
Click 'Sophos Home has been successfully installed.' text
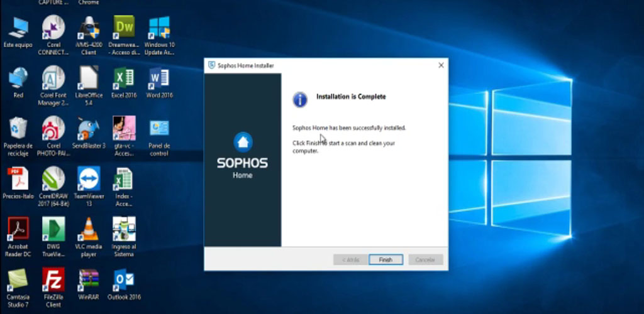click(349, 128)
